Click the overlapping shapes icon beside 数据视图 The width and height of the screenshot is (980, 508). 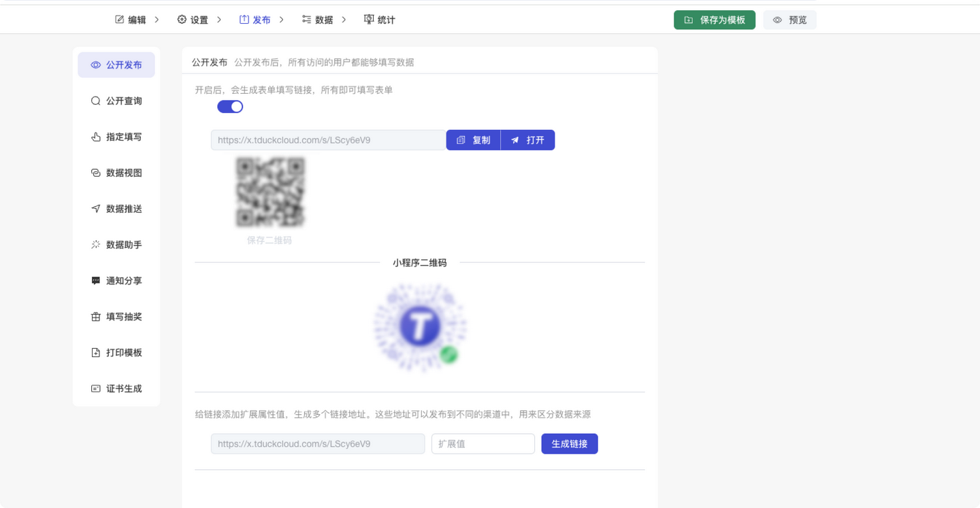coord(96,173)
